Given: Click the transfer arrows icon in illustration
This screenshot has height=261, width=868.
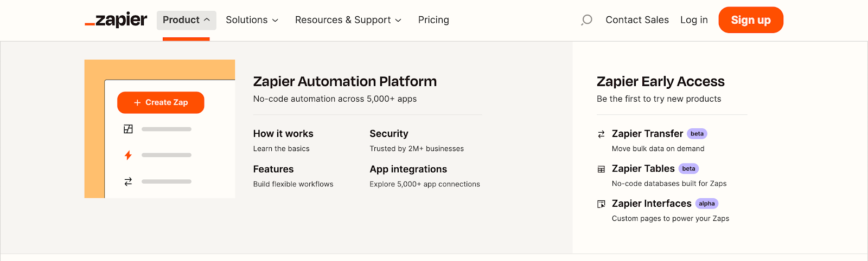Looking at the screenshot, I should 128,182.
